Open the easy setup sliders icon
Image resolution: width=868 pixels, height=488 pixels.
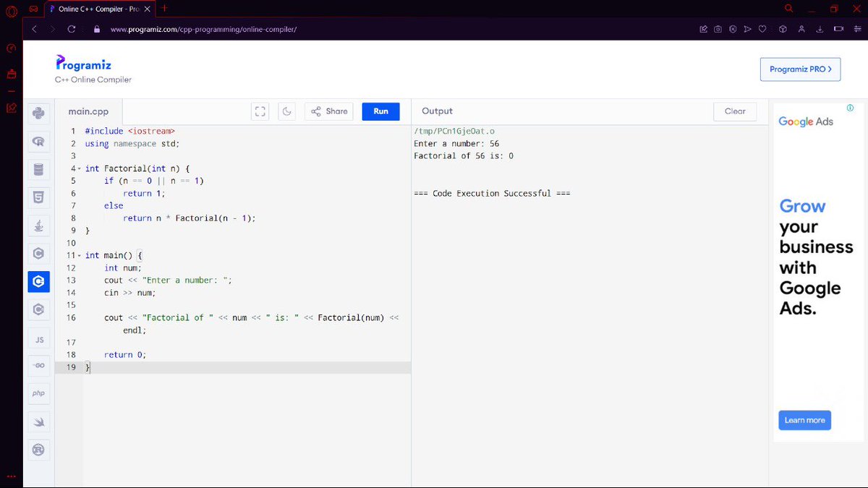857,29
